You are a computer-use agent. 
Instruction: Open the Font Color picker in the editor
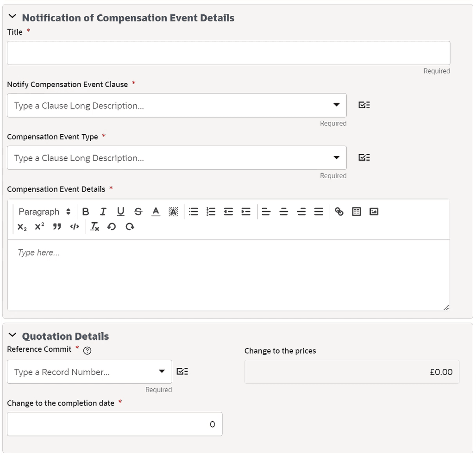coord(156,212)
